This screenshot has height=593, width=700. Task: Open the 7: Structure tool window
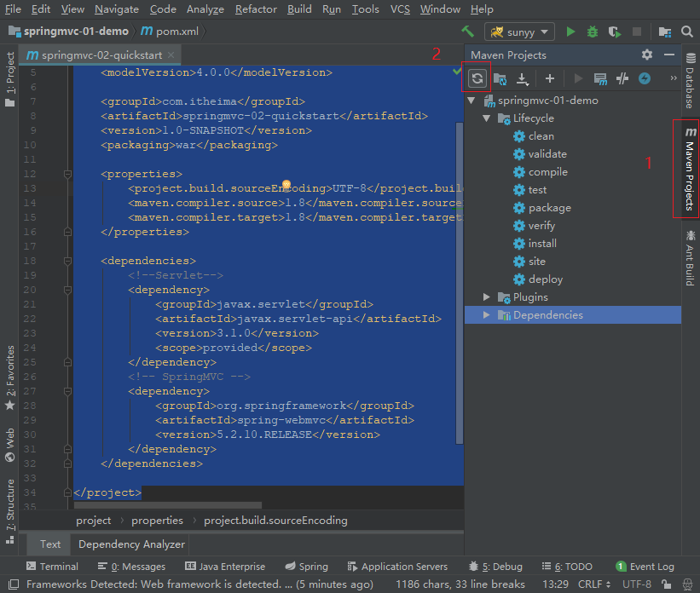10,511
